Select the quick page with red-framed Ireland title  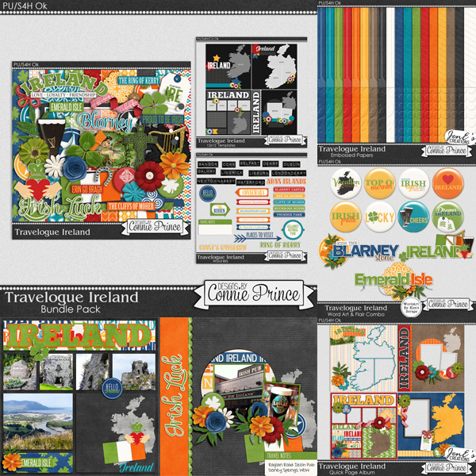[363, 425]
